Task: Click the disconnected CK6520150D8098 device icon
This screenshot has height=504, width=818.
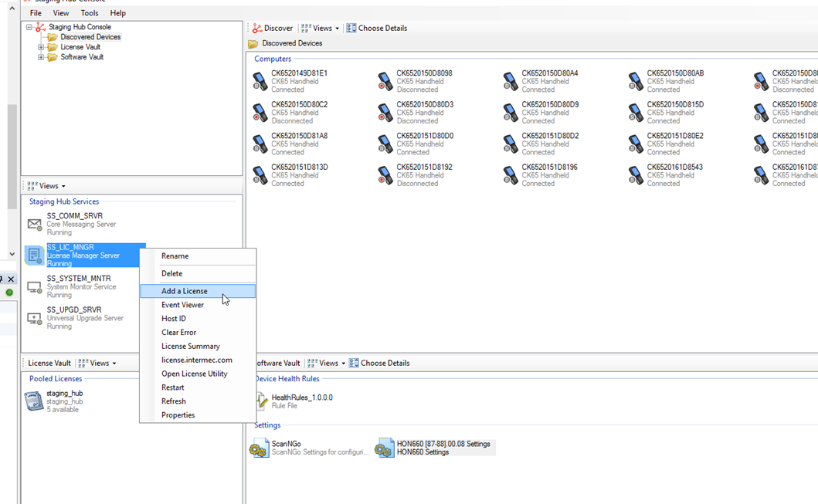Action: [385, 80]
